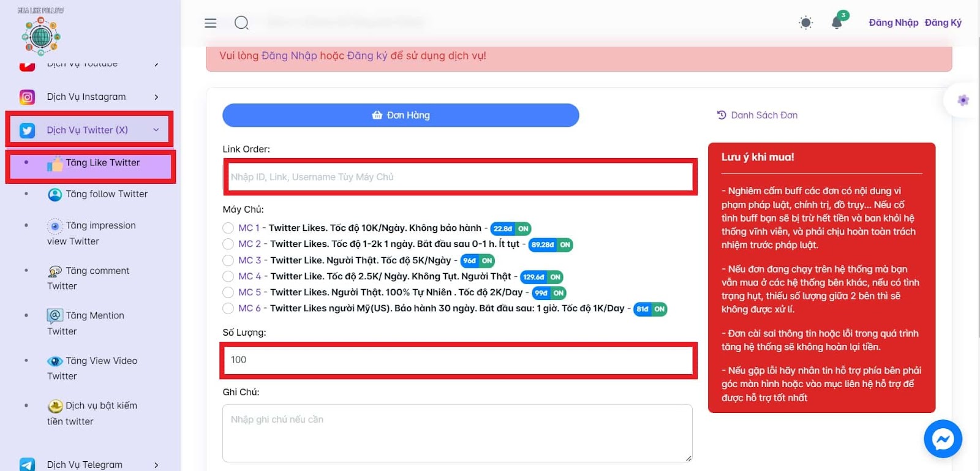980x471 pixels.
Task: Expand the Dịch Vụ Telegram chevron
Action: [x=156, y=465]
